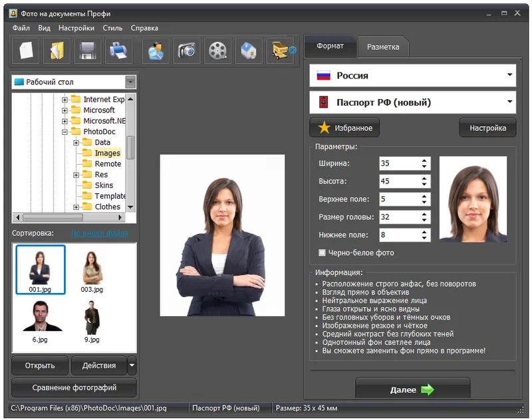Click the camera toolbar icon
The height and width of the screenshot is (420, 532).
pyautogui.click(x=187, y=51)
